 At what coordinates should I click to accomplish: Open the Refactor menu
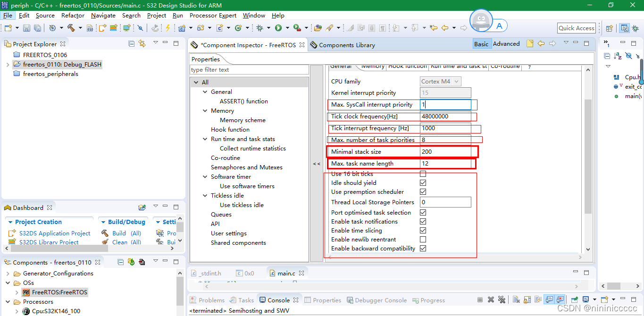[x=73, y=15]
